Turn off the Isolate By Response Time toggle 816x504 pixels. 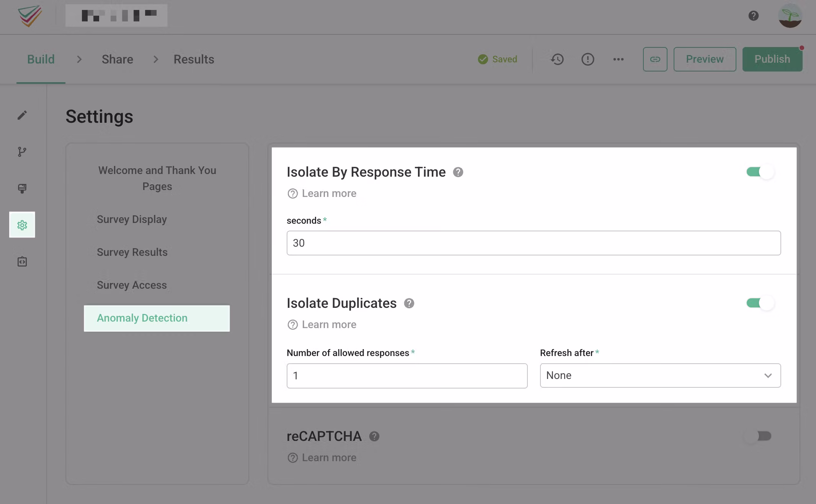pos(760,172)
